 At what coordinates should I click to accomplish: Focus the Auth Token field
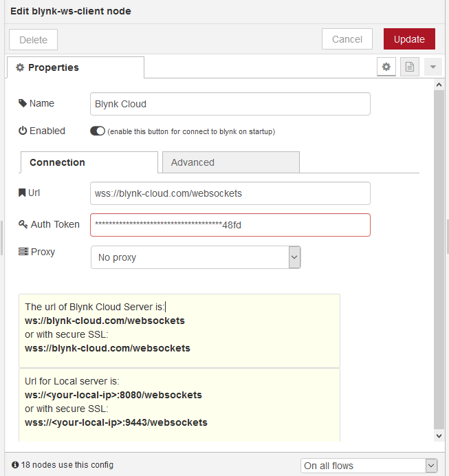[230, 225]
